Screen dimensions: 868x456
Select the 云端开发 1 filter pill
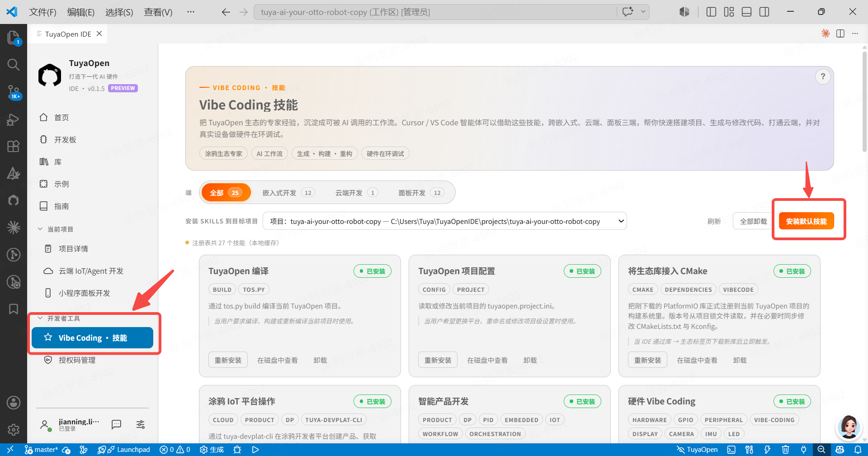[356, 193]
